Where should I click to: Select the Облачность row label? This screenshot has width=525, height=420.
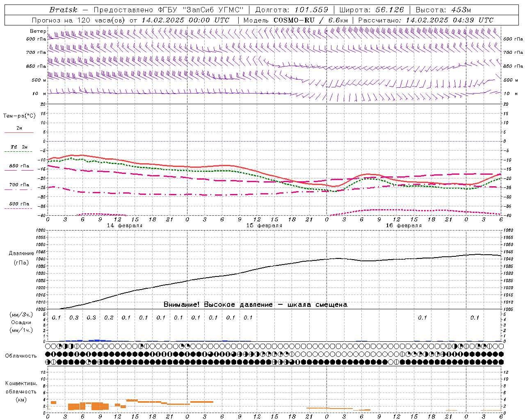pos(21,356)
